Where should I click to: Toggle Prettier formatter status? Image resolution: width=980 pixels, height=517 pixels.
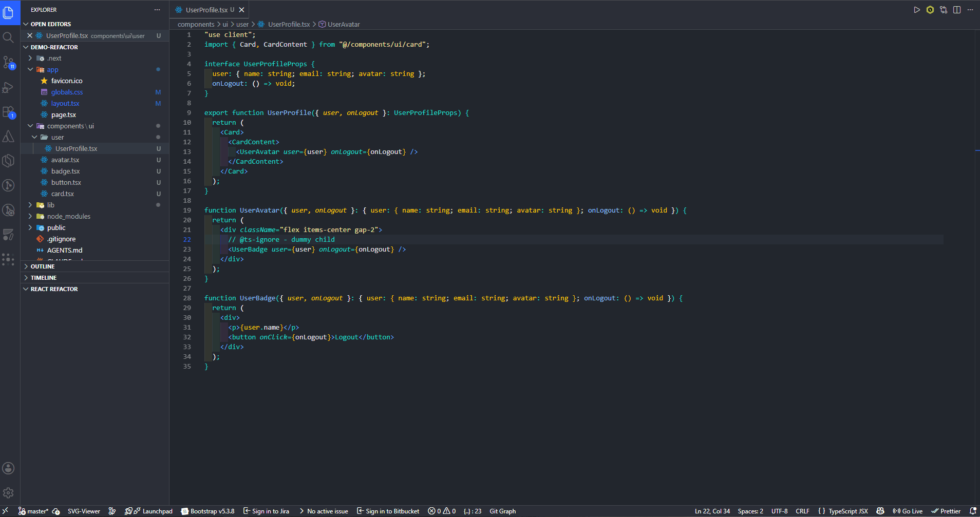[946, 511]
